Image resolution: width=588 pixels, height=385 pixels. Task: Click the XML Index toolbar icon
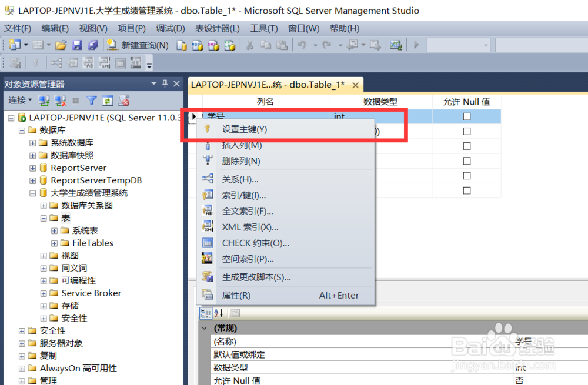tap(104, 63)
